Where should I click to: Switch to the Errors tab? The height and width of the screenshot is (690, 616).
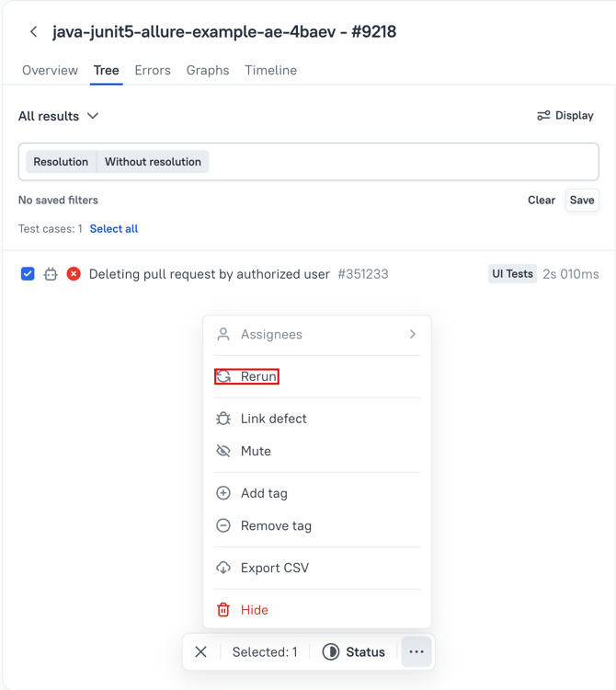153,70
